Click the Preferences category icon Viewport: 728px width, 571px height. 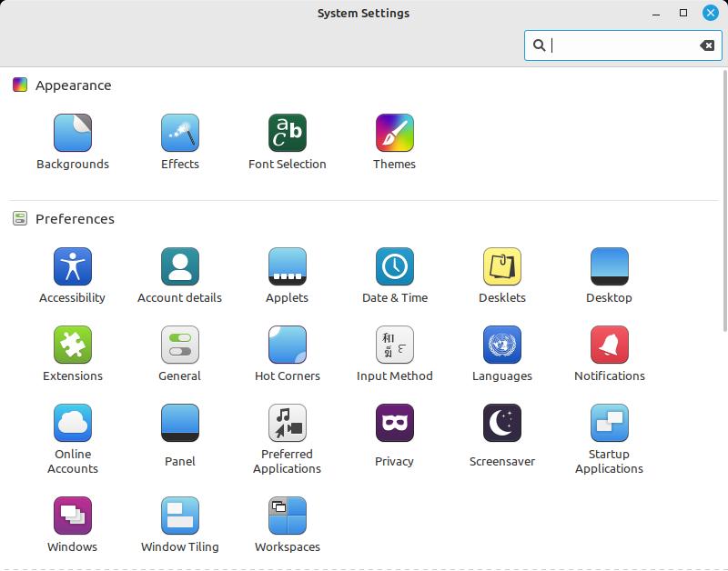[x=20, y=218]
